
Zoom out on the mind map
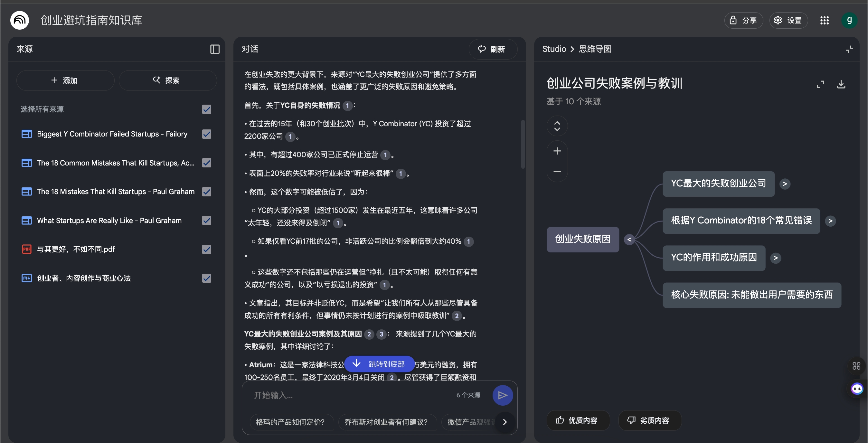pyautogui.click(x=557, y=172)
